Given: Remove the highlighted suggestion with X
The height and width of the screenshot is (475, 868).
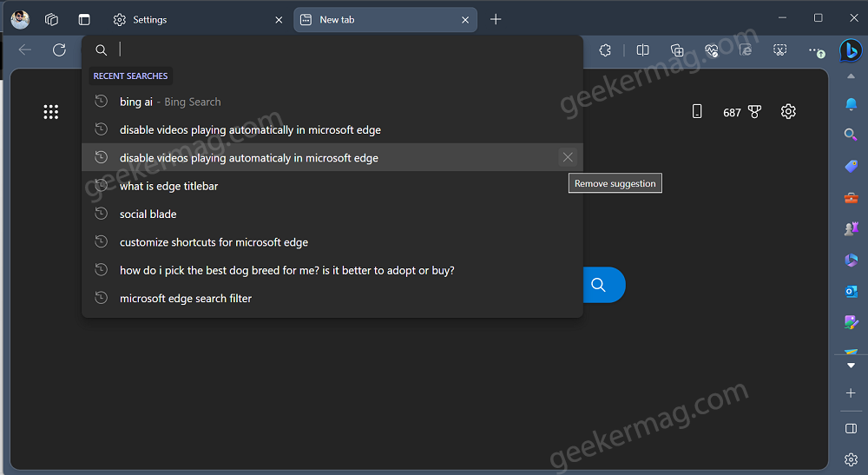Looking at the screenshot, I should pos(568,158).
